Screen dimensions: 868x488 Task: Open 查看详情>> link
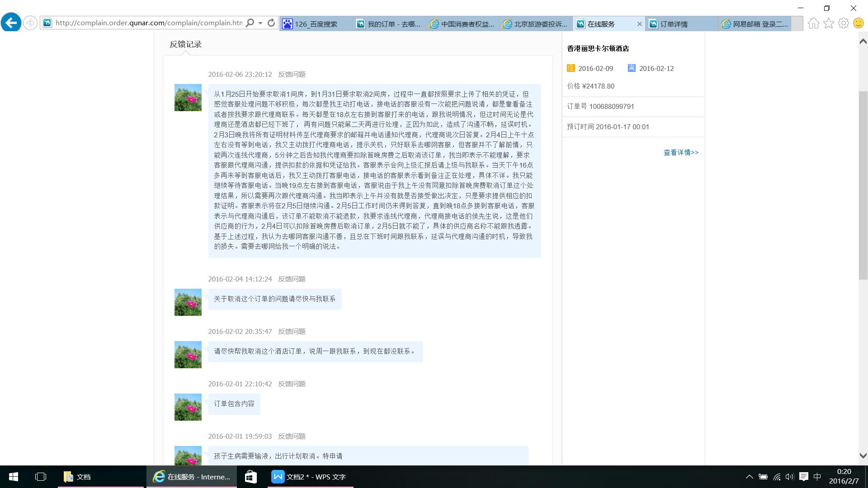click(x=681, y=153)
